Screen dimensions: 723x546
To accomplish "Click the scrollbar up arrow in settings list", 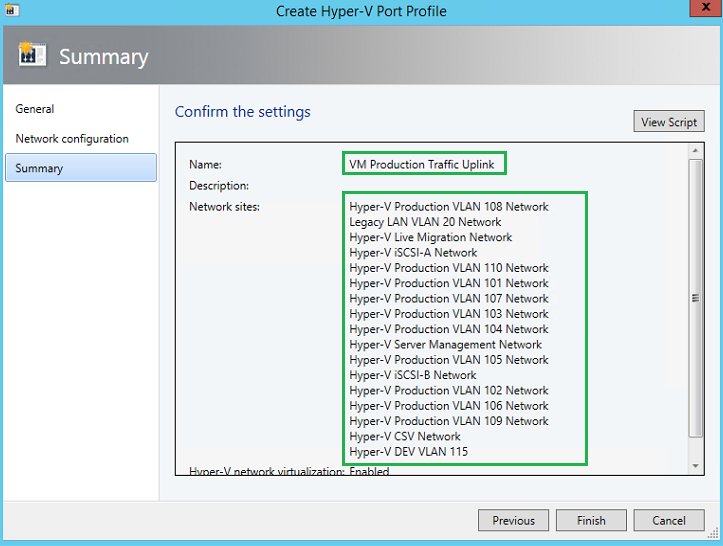I will (x=695, y=151).
